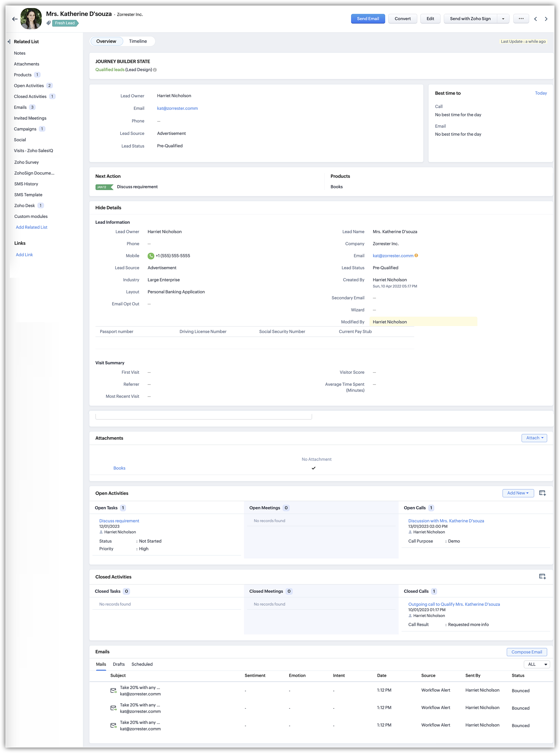Click Closed Activities column settings icon
Image resolution: width=560 pixels, height=753 pixels.
tap(542, 577)
